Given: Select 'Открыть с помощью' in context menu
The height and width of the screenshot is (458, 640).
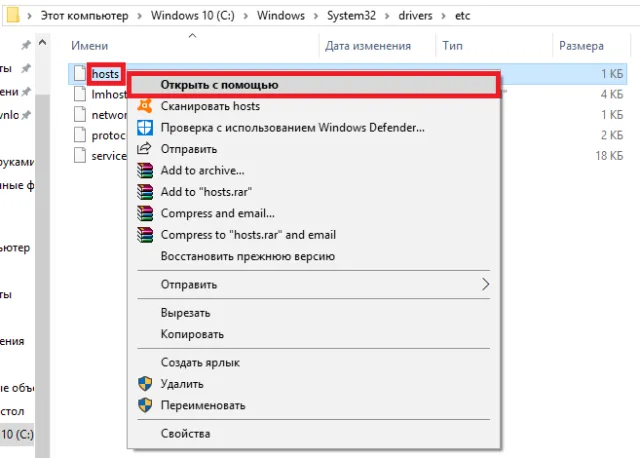Looking at the screenshot, I should point(313,85).
